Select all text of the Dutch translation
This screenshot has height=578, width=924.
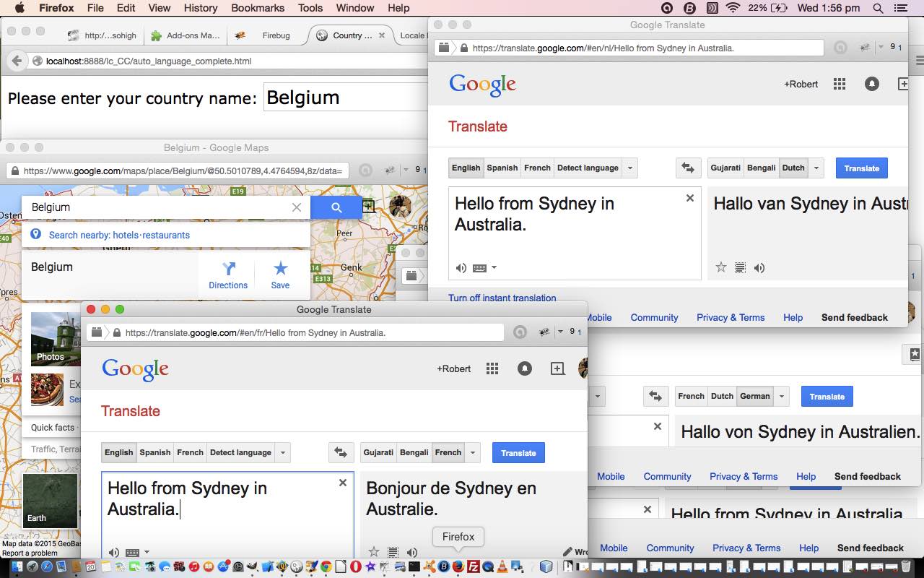[740, 267]
